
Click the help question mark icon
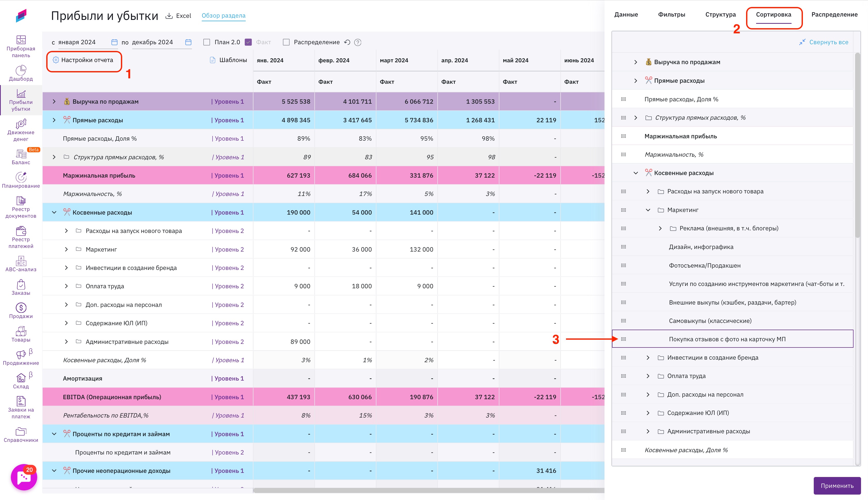click(358, 42)
